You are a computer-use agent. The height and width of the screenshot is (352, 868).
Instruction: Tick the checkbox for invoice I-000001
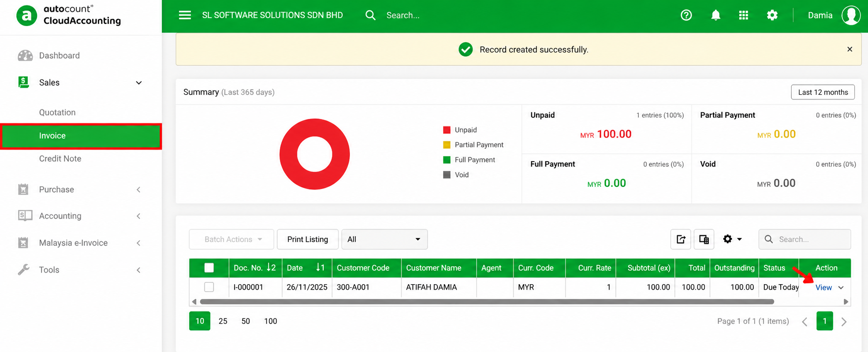point(209,287)
